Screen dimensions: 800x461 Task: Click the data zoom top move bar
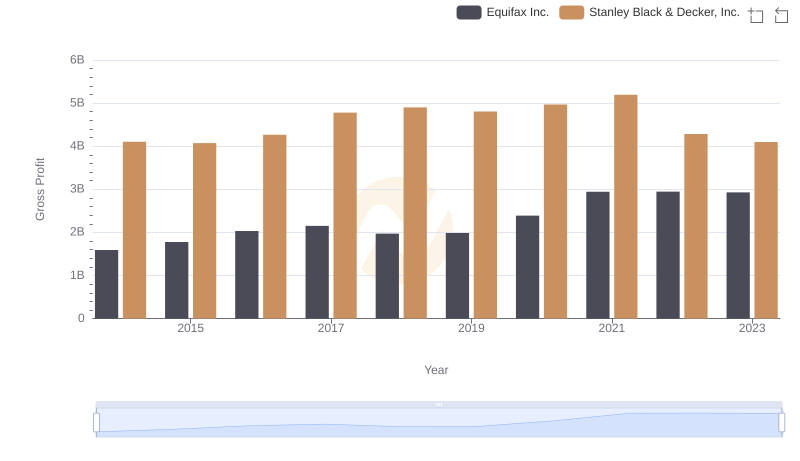point(439,404)
